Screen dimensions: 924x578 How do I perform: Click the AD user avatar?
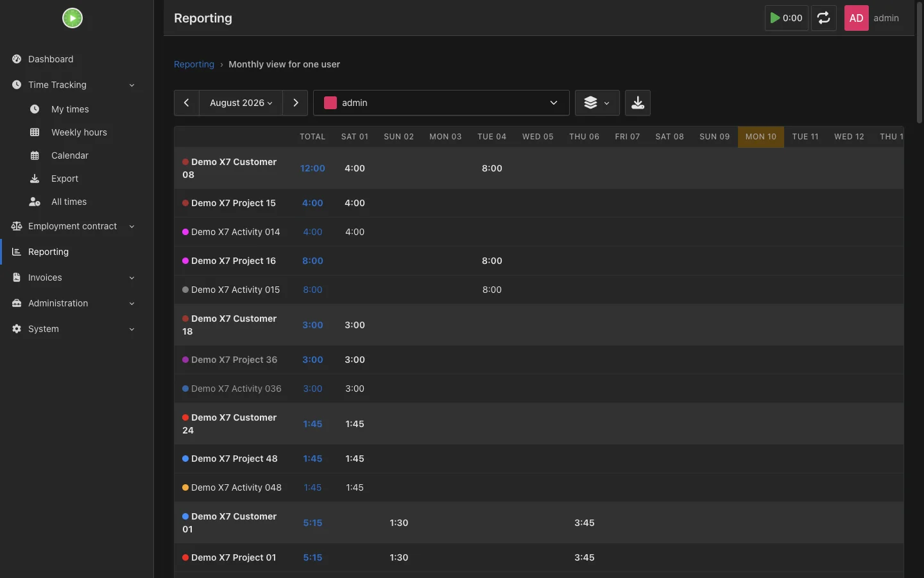[x=856, y=18]
